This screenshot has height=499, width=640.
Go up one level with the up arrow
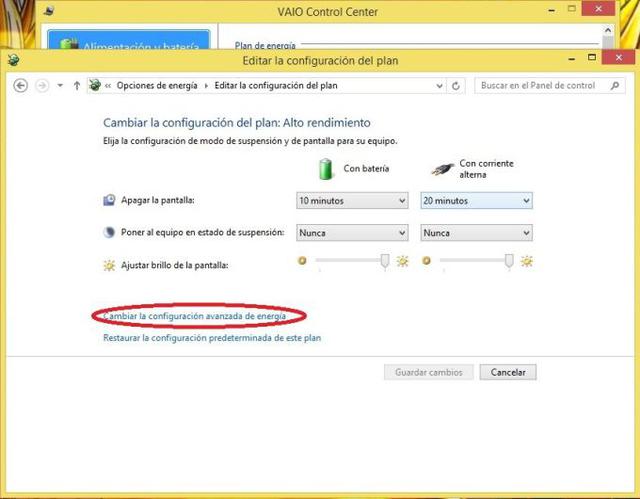(x=77, y=86)
